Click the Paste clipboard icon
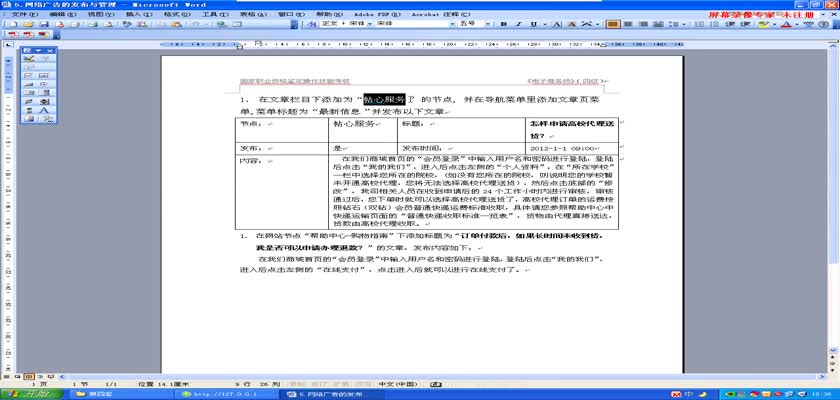 click(176, 25)
